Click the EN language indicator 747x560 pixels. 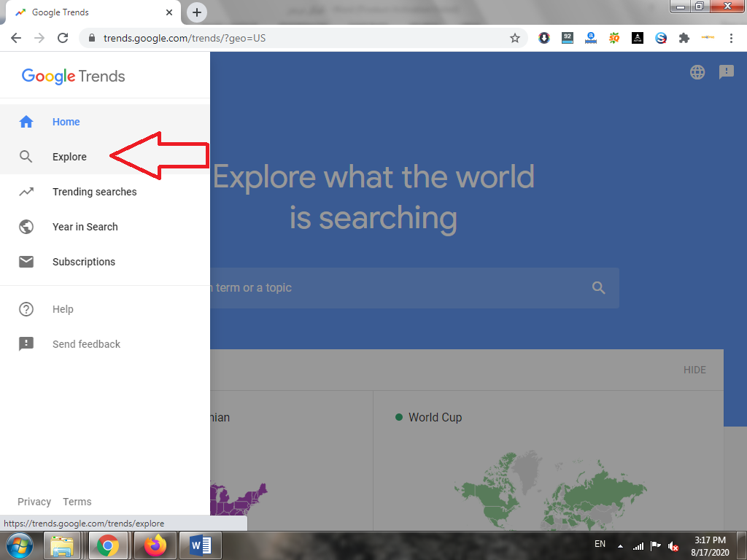click(x=600, y=544)
